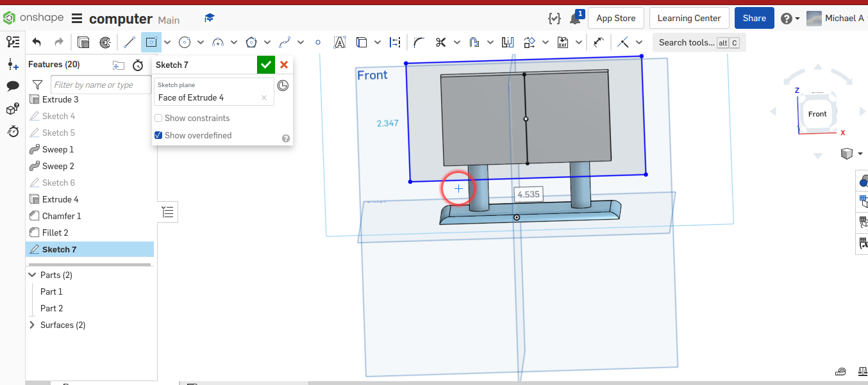Enable the Show constraints checkbox
The image size is (868, 385).
[x=158, y=118]
